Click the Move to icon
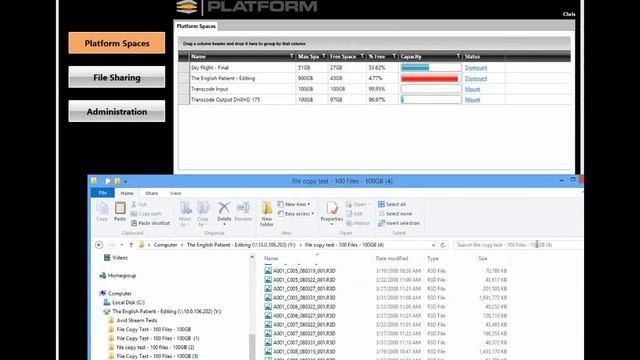Image resolution: width=640 pixels, height=360 pixels. [185, 208]
